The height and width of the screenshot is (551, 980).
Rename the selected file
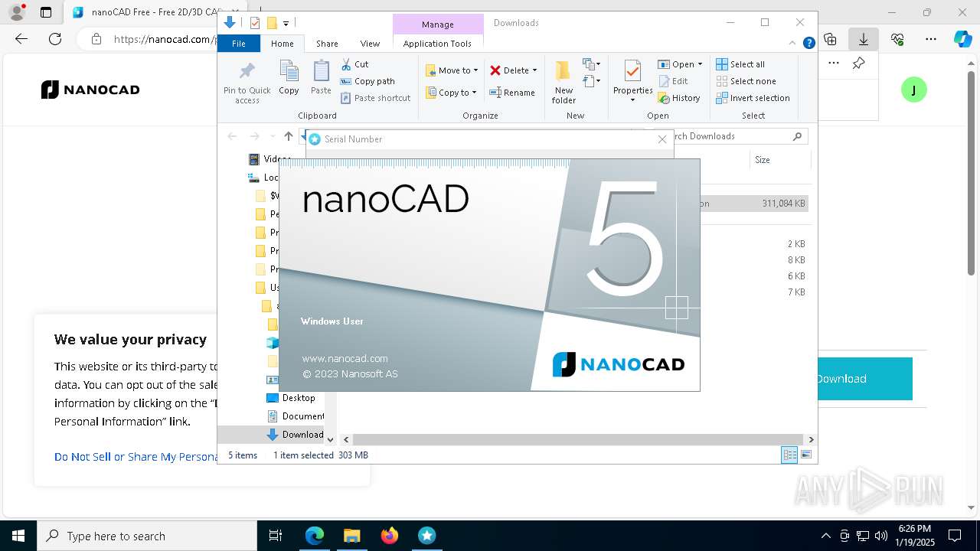point(512,93)
